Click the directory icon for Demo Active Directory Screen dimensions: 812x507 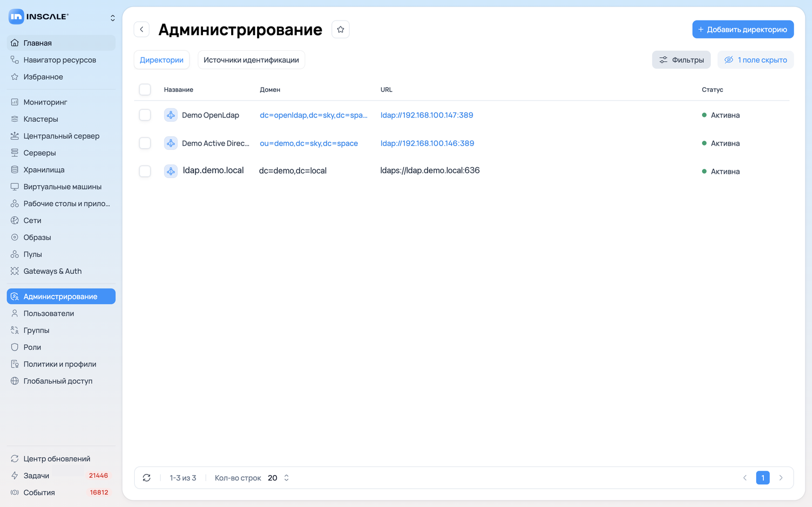(171, 143)
